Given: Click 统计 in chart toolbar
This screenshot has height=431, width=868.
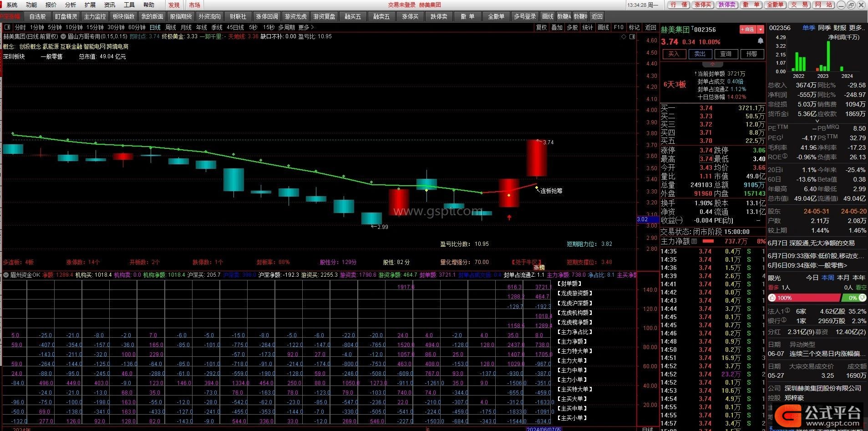Looking at the screenshot, I should tap(588, 27).
